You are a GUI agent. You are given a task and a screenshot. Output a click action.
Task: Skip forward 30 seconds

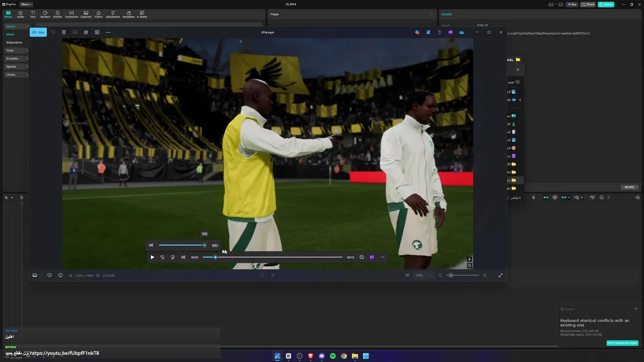[173, 257]
